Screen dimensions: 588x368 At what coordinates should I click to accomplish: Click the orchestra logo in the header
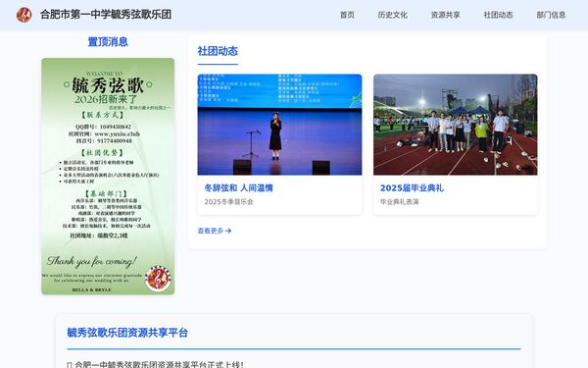pos(24,15)
